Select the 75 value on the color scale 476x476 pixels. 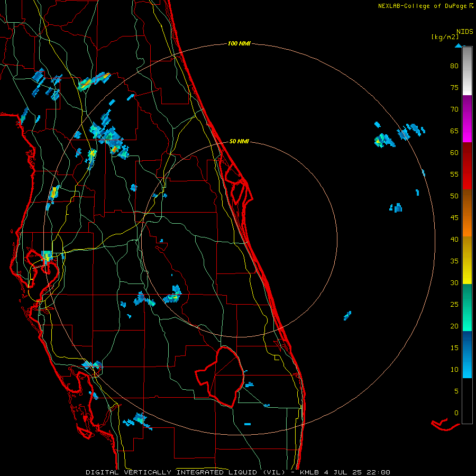pos(454,88)
